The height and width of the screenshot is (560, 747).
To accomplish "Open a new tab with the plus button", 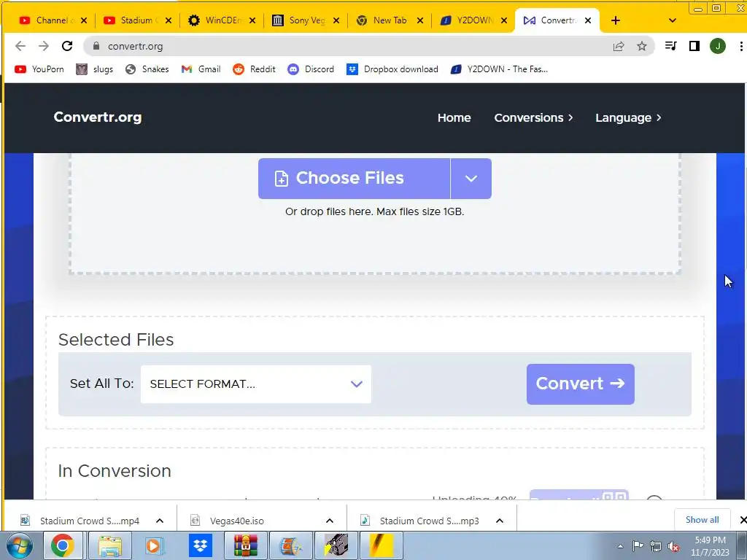I will pyautogui.click(x=616, y=20).
